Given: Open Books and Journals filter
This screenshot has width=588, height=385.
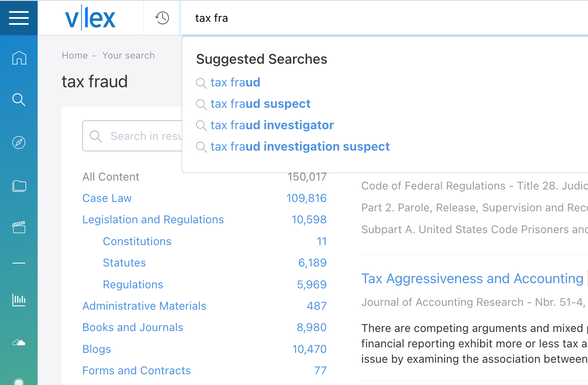Looking at the screenshot, I should click(133, 327).
